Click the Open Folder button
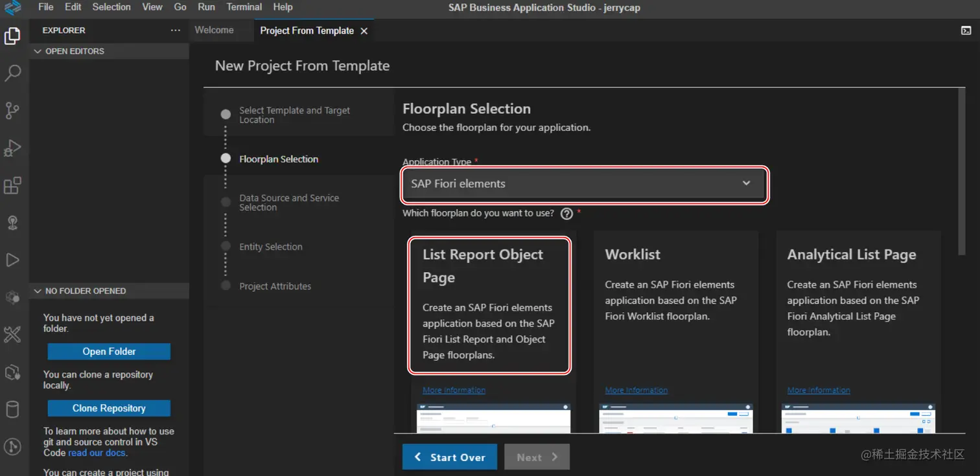The height and width of the screenshot is (476, 980). pos(109,352)
